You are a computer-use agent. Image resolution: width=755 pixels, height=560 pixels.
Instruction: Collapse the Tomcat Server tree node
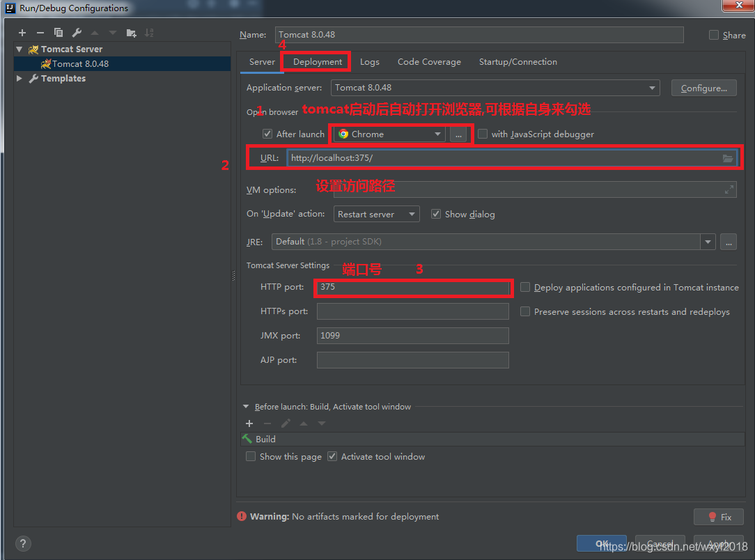(x=20, y=49)
